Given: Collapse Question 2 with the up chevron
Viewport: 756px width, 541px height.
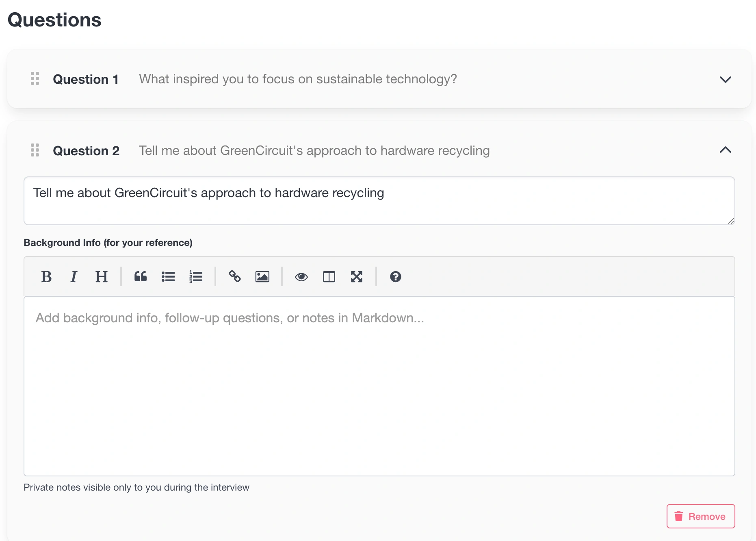Looking at the screenshot, I should pos(725,150).
